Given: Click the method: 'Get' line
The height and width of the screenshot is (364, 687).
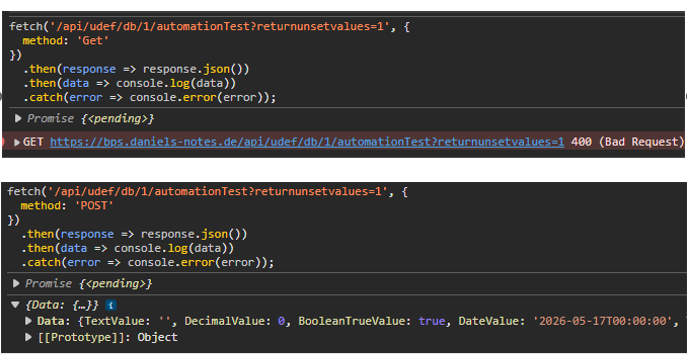Looking at the screenshot, I should click(x=65, y=41).
